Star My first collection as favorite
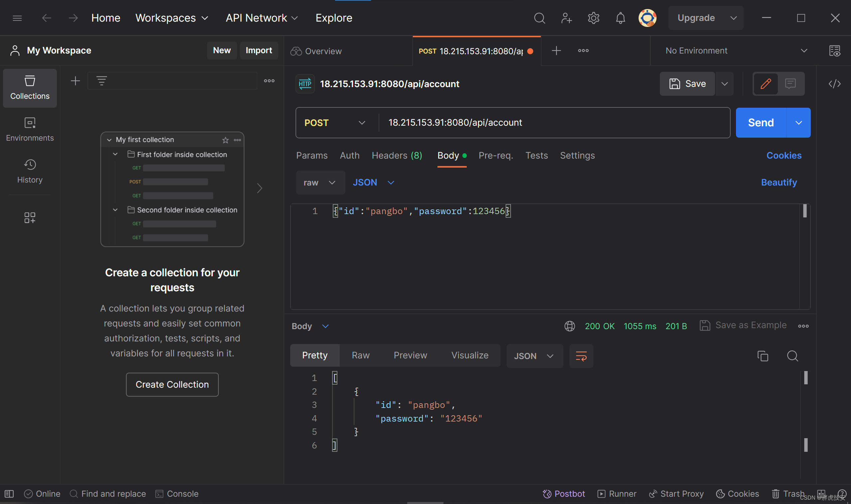The height and width of the screenshot is (504, 851). pos(225,140)
